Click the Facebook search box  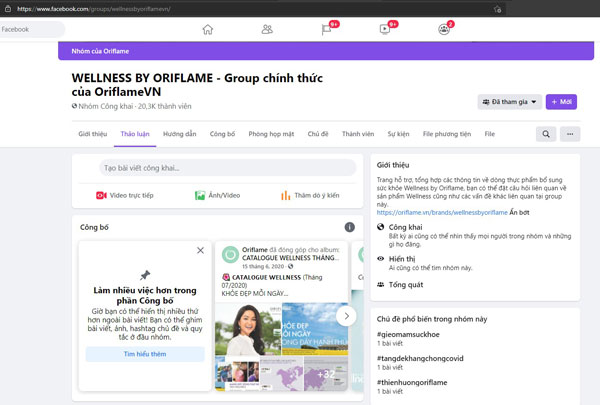click(x=31, y=29)
